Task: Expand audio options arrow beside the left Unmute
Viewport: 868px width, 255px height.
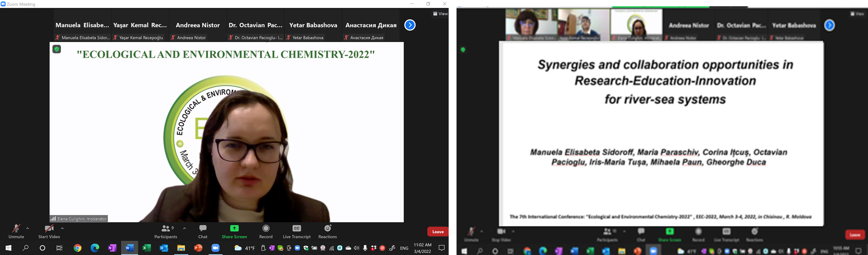Action: 28,228
